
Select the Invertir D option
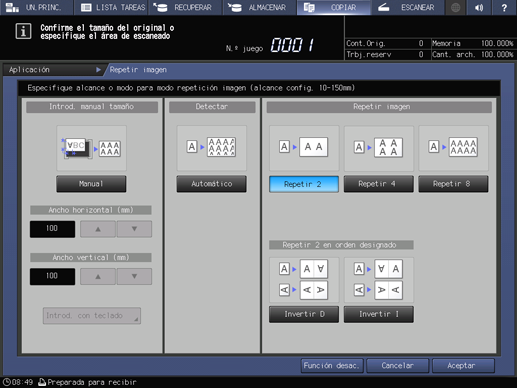(304, 314)
